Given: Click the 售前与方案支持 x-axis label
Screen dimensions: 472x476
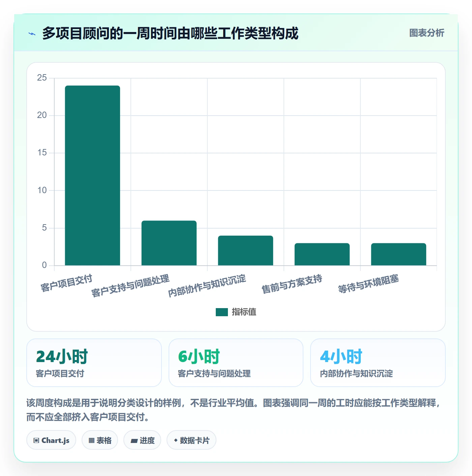Looking at the screenshot, I should (x=292, y=284).
